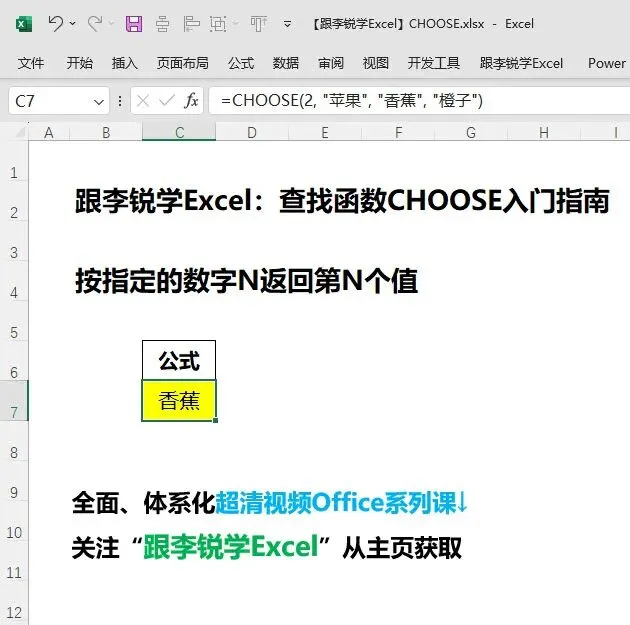630x625 pixels.
Task: Select row 3 header
Action: coord(14,241)
